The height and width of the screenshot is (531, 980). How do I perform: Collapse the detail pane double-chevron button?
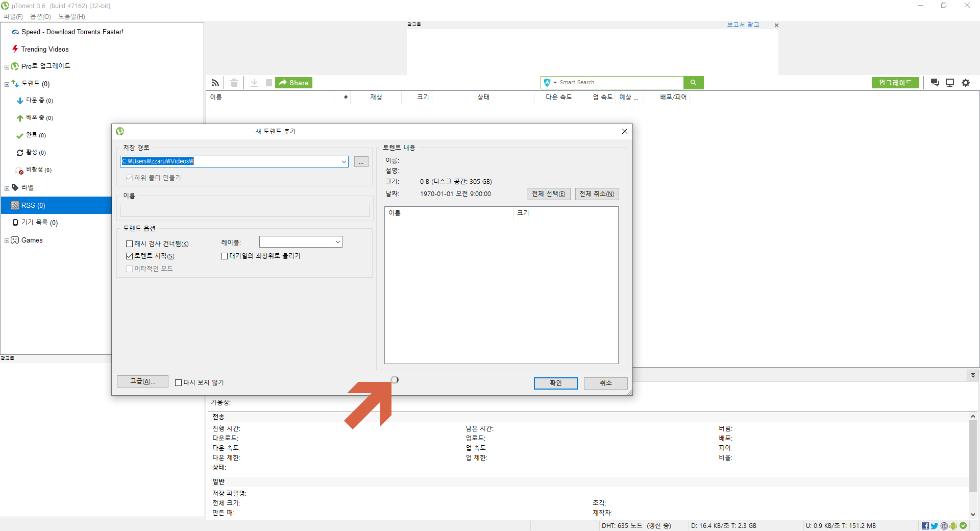click(973, 375)
